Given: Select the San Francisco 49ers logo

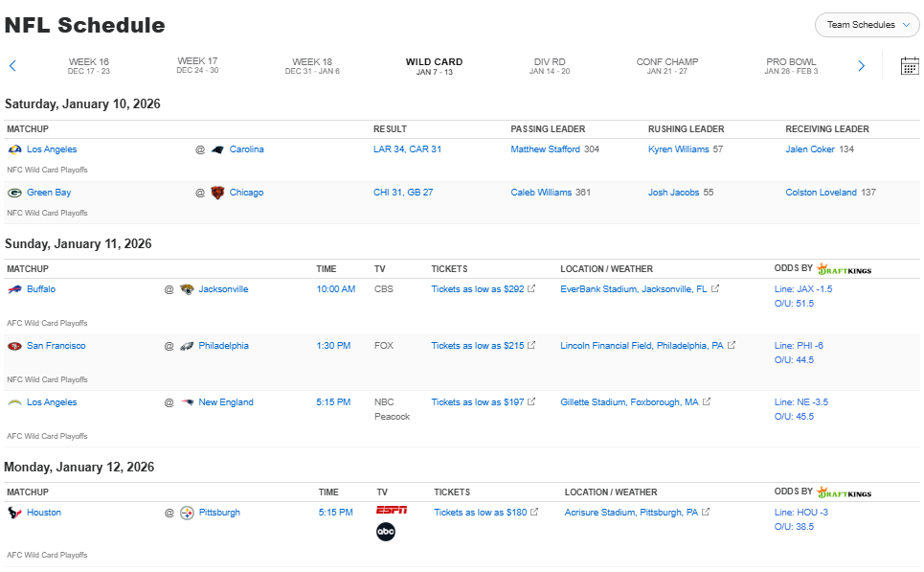Looking at the screenshot, I should tap(16, 345).
